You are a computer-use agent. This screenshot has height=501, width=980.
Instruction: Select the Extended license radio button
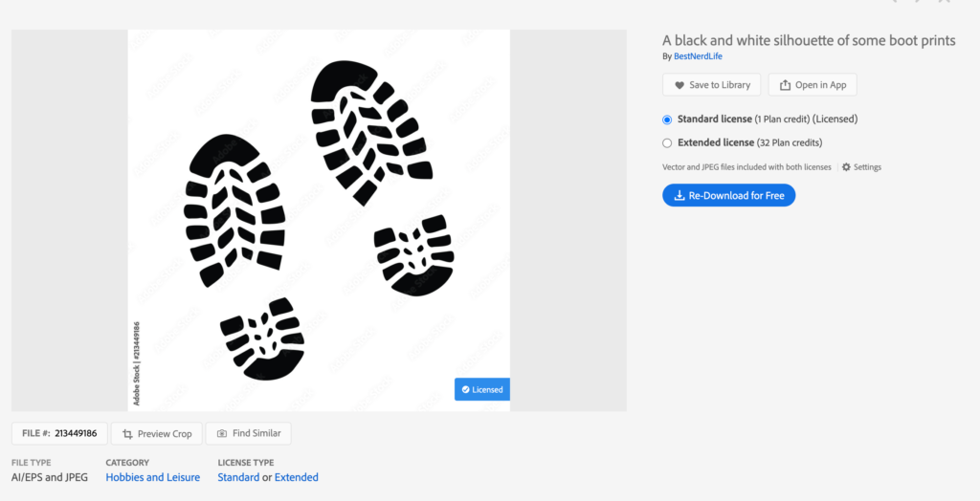pyautogui.click(x=667, y=143)
